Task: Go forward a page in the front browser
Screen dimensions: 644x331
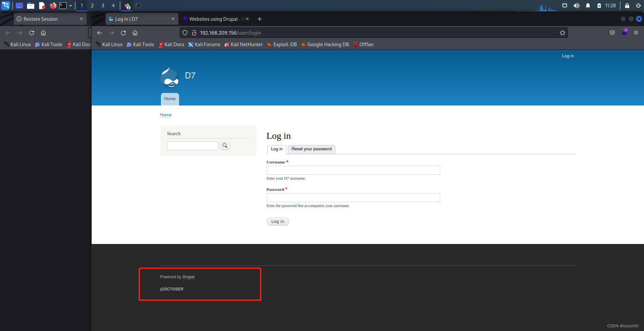Action: coord(111,33)
